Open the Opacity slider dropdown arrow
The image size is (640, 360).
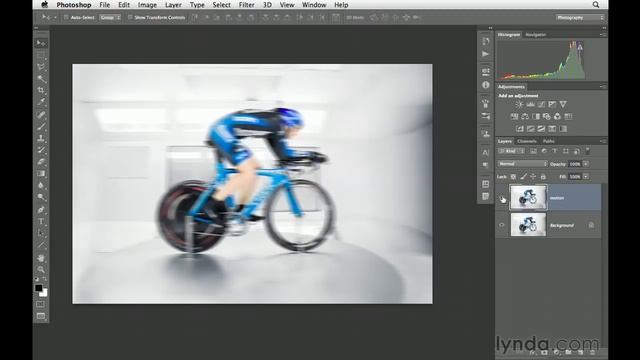[x=586, y=164]
